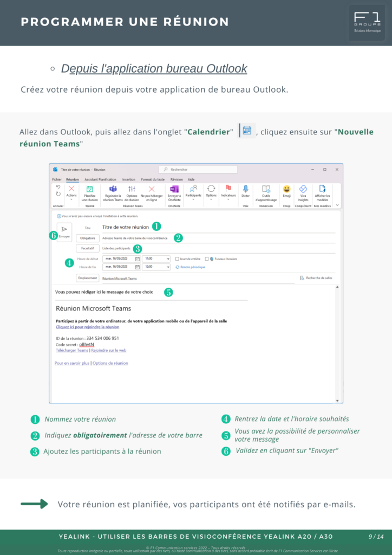Check the Journée entière checkbox
Viewport: 392px width, 555px height.
pos(178,259)
